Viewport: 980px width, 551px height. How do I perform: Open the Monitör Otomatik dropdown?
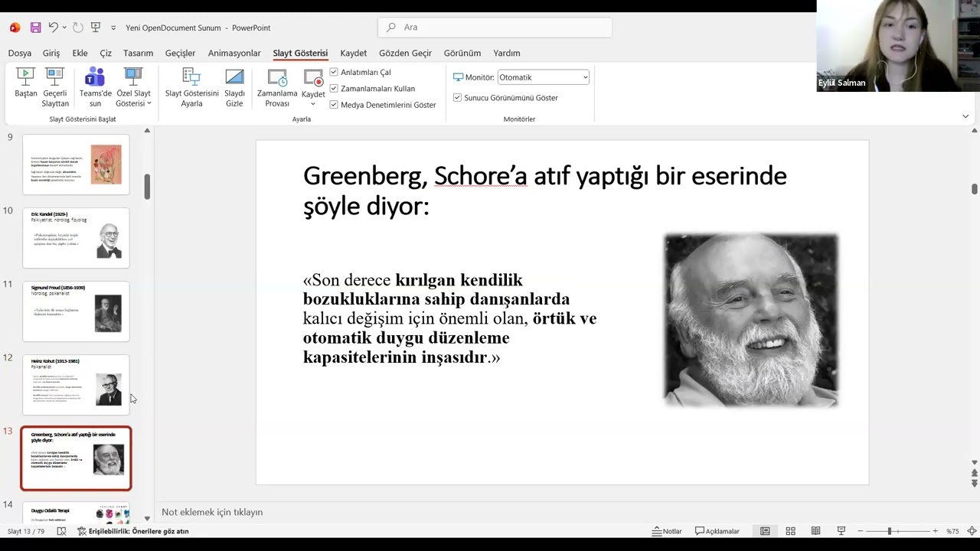tap(544, 77)
